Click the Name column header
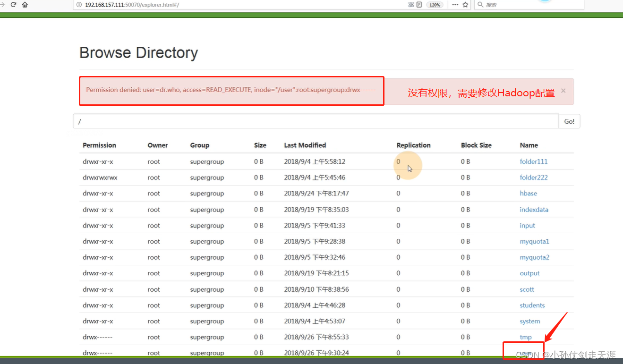The width and height of the screenshot is (623, 364). click(529, 145)
